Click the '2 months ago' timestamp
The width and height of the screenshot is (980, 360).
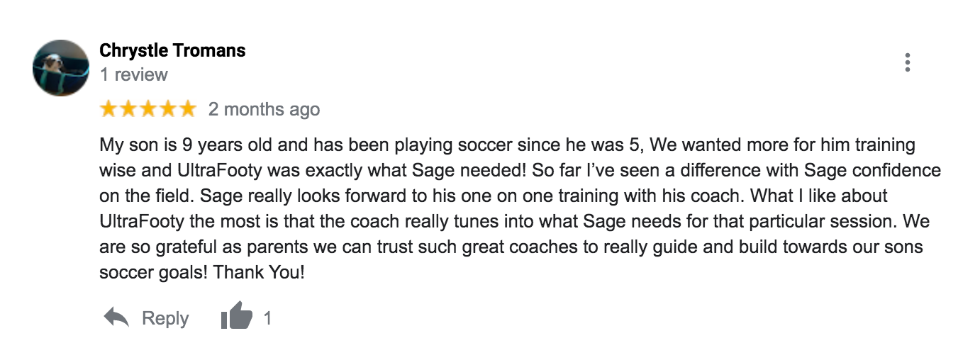point(264,110)
